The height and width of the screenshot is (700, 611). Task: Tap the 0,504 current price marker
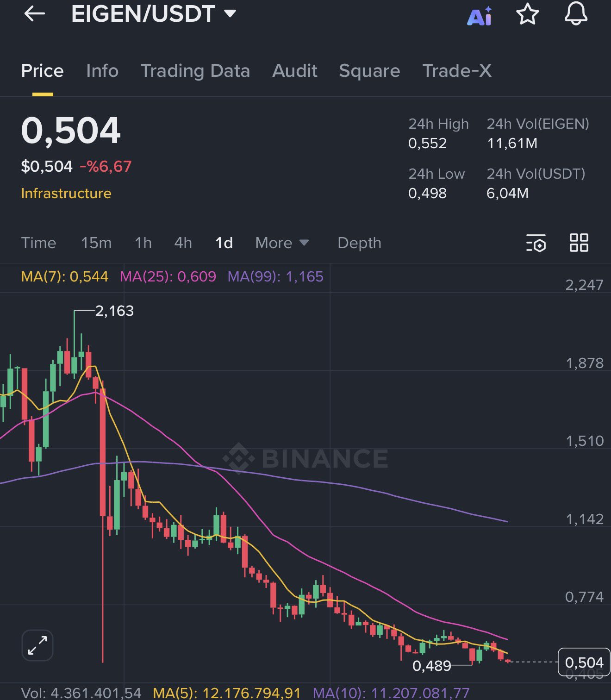coord(584,662)
